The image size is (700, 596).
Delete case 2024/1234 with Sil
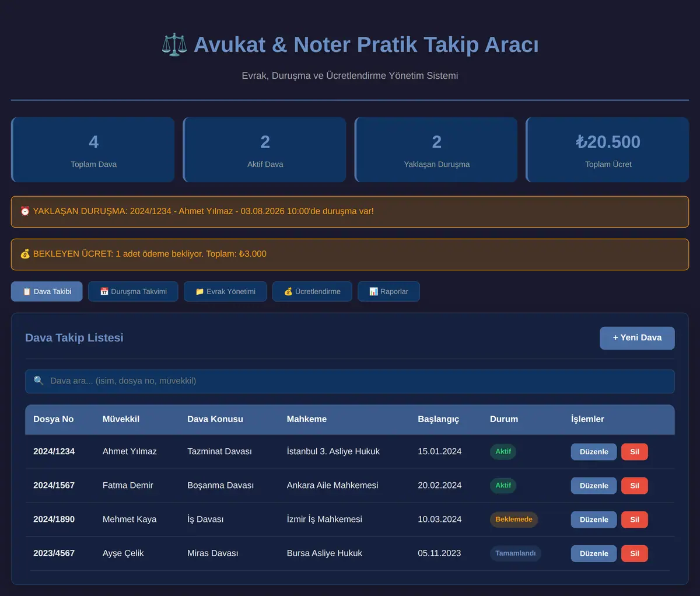coord(635,452)
